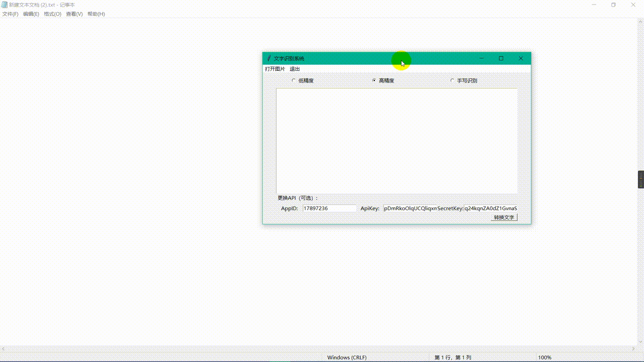The image size is (644, 362).
Task: Open Notepad's 格式(O) menu
Action: click(x=52, y=14)
